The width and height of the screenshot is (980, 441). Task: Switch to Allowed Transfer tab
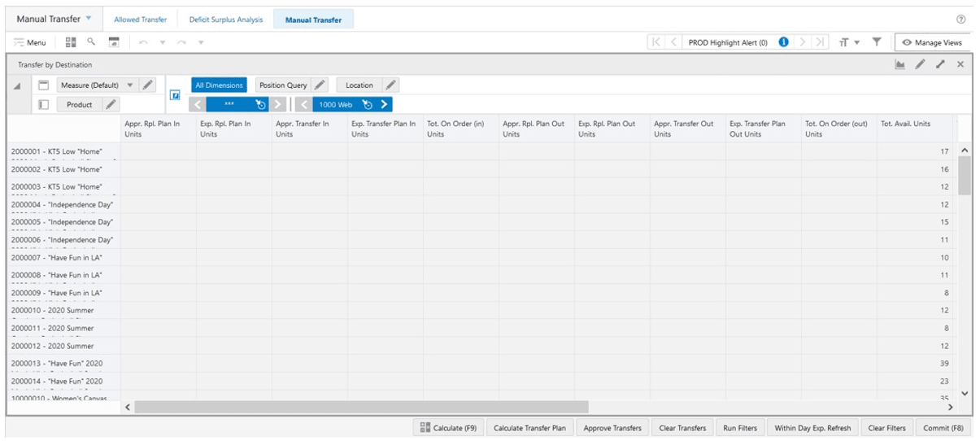[141, 20]
